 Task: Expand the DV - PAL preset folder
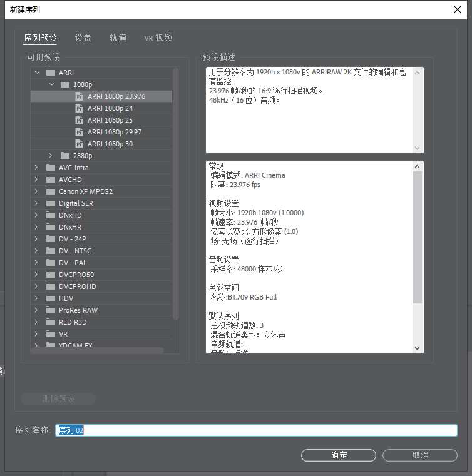pos(36,263)
